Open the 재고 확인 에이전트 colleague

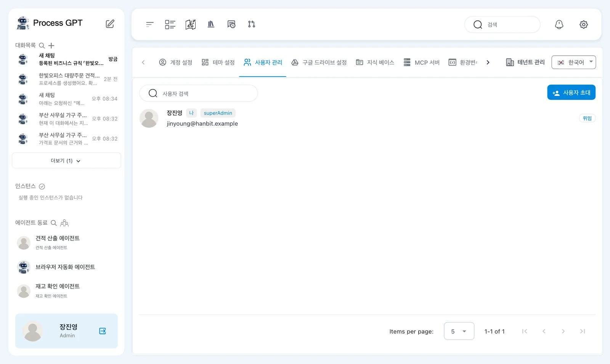(66, 291)
